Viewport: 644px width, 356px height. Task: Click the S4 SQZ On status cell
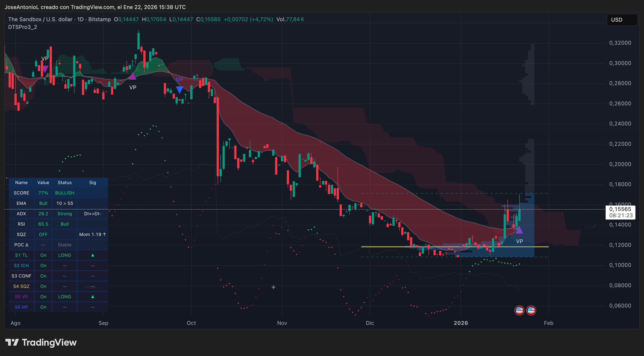pyautogui.click(x=43, y=286)
